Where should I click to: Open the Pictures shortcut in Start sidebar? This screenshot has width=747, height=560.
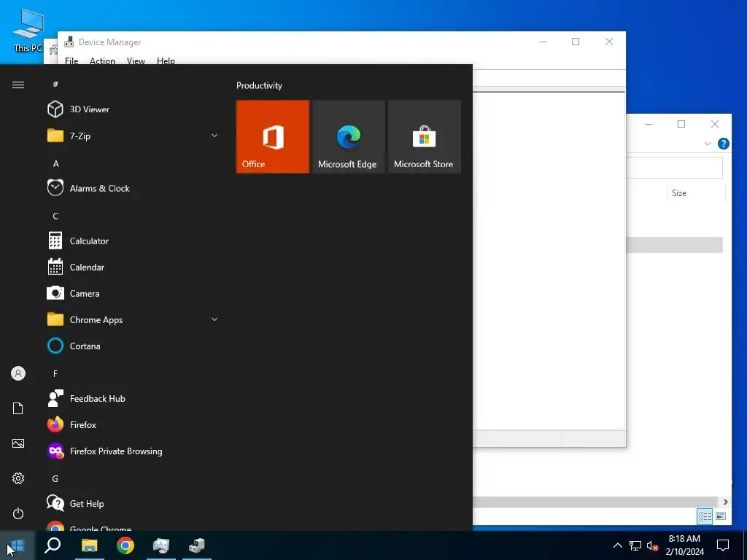click(x=18, y=443)
